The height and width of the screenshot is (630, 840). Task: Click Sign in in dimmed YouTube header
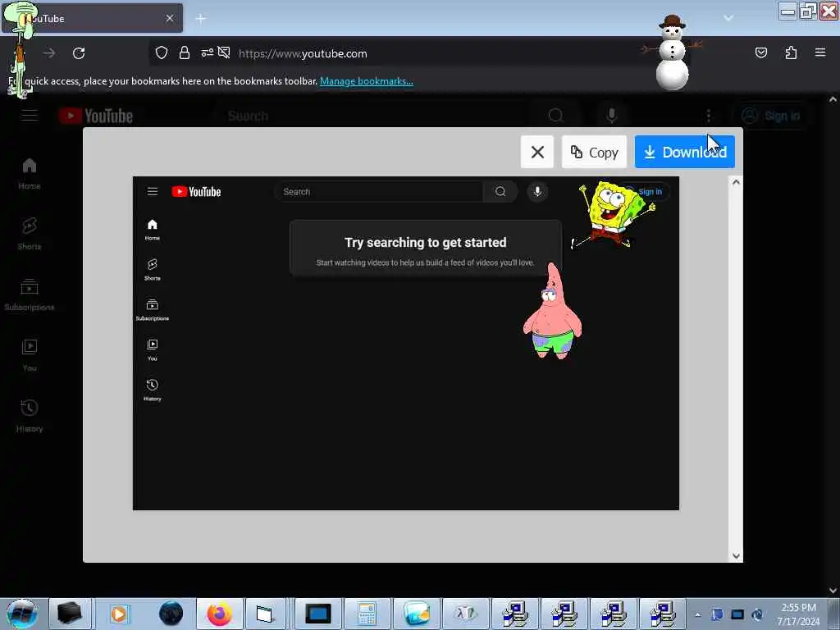770,116
